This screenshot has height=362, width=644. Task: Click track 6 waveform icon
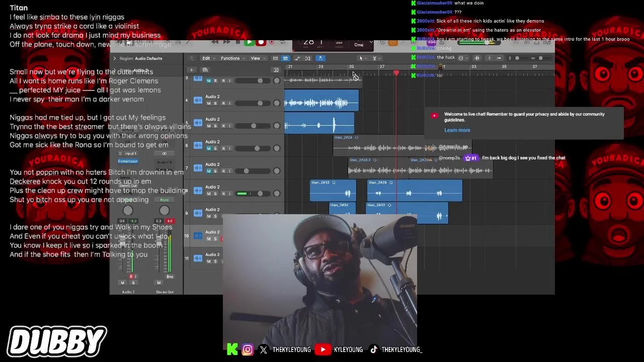pyautogui.click(x=198, y=145)
